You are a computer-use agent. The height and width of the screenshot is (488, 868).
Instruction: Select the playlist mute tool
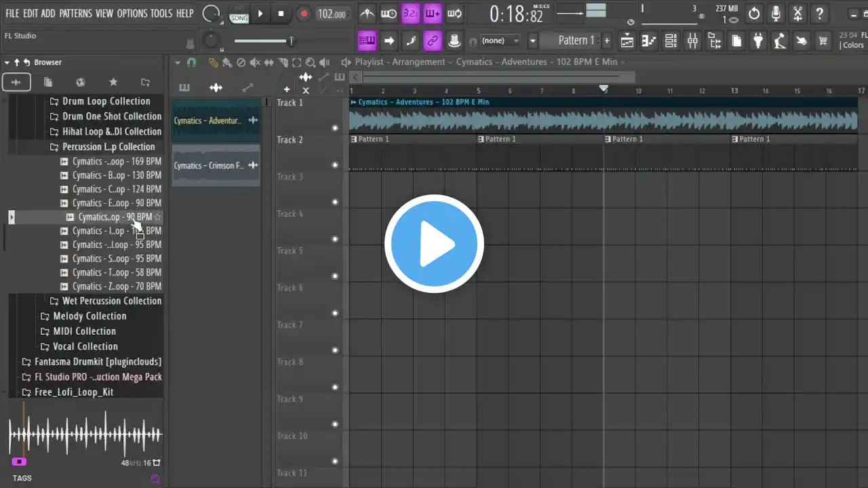click(255, 62)
